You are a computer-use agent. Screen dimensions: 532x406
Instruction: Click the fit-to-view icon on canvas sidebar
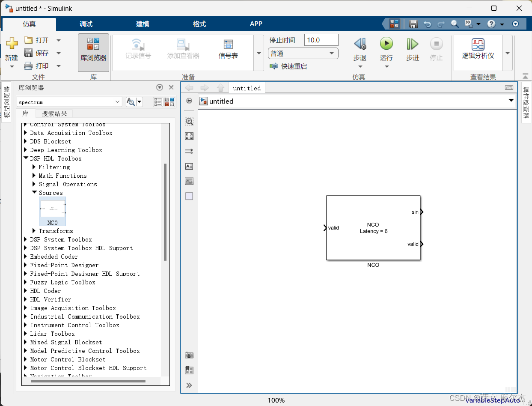click(189, 136)
